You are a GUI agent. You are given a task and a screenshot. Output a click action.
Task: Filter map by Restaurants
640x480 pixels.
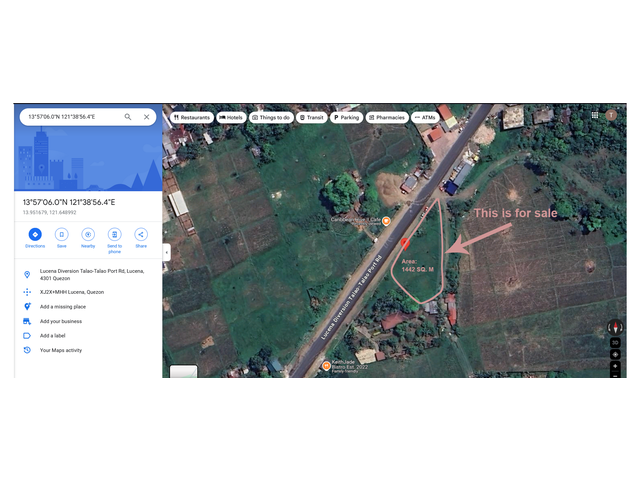[x=192, y=117]
